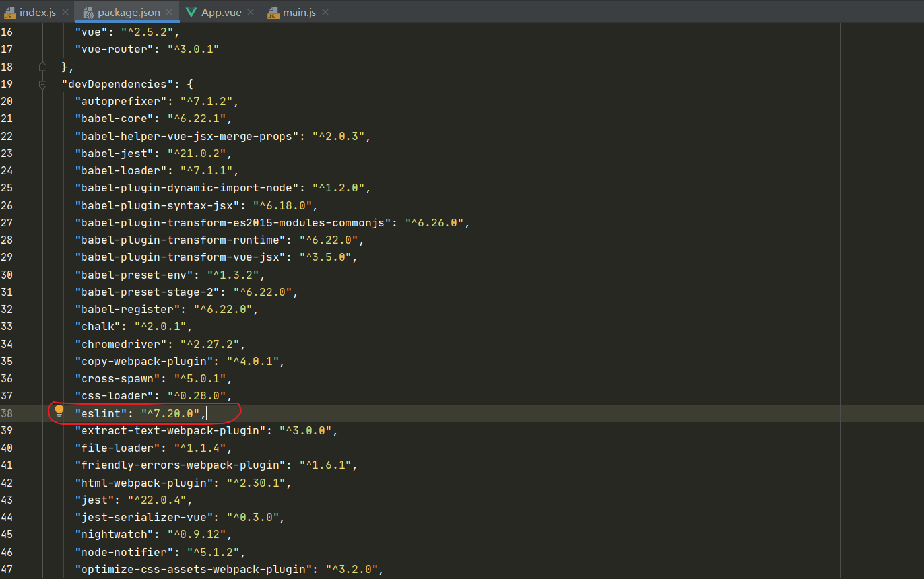The image size is (924, 579).
Task: Click the "^6.26.0" version value
Action: point(434,222)
